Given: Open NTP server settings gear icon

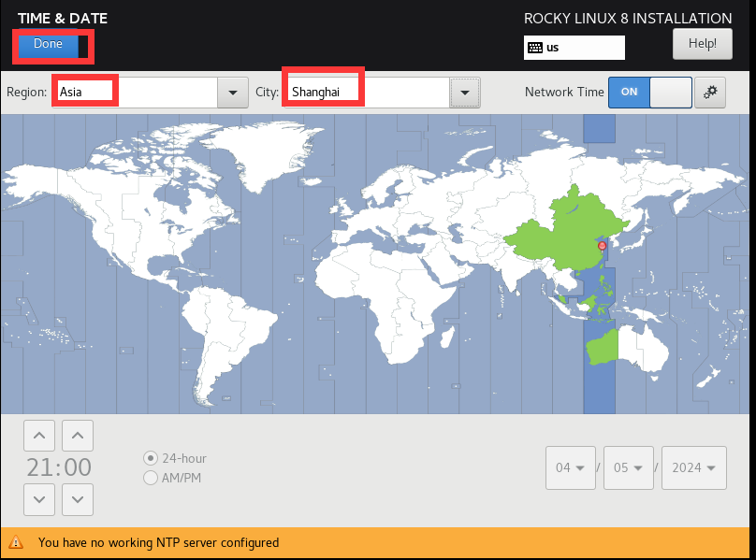Looking at the screenshot, I should coord(710,92).
